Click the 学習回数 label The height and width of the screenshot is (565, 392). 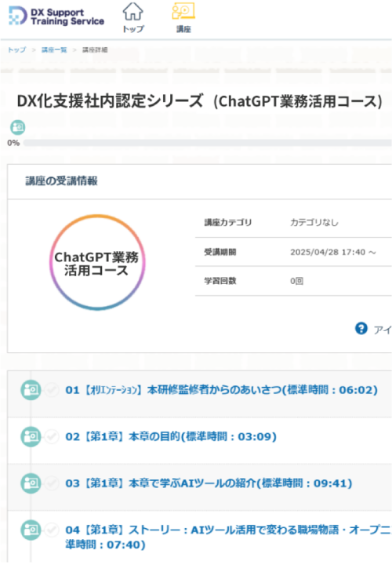[220, 281]
